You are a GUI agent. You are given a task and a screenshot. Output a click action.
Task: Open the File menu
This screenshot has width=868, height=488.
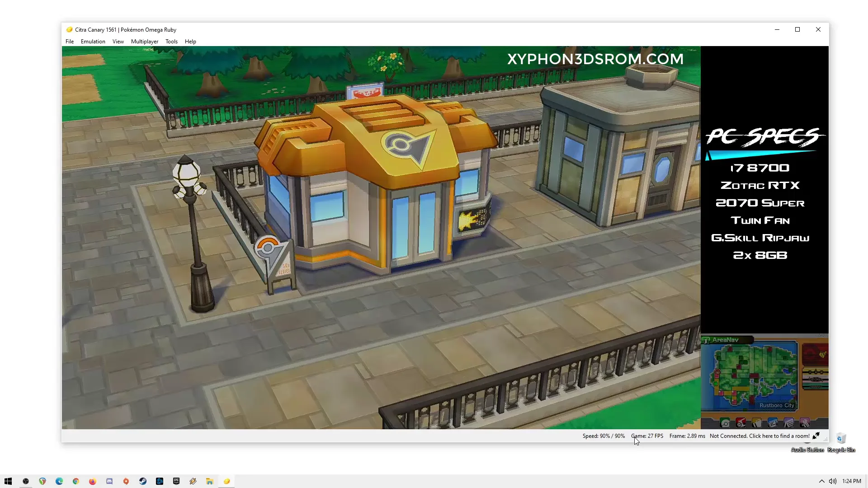tap(70, 42)
